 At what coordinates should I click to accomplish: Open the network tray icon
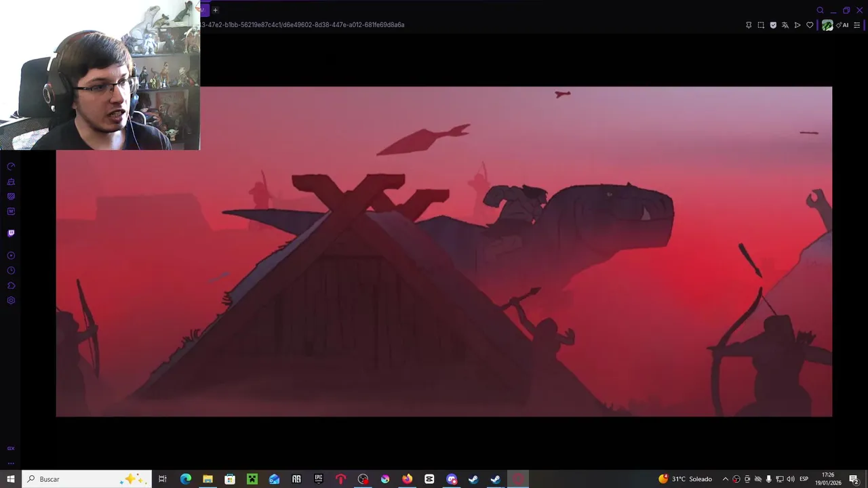tap(780, 479)
